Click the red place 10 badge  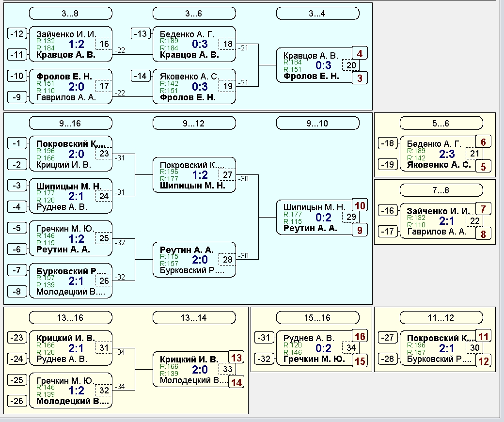point(360,205)
